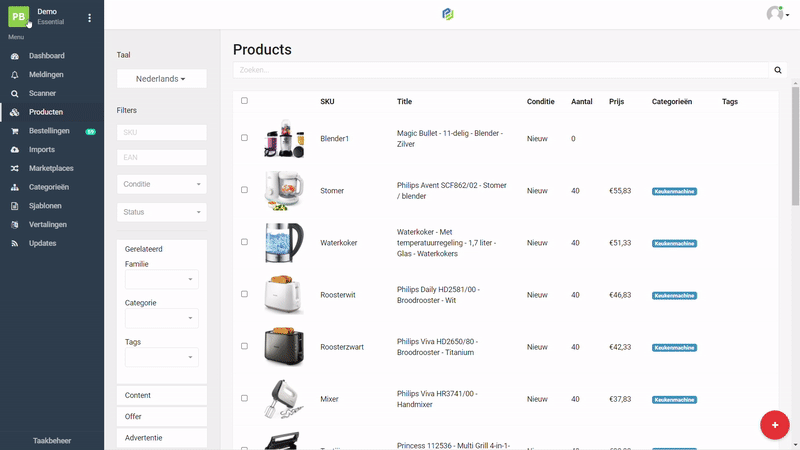Screen dimensions: 800x450
Task: Click the Categorieën hierarchy icon
Action: click(x=15, y=187)
